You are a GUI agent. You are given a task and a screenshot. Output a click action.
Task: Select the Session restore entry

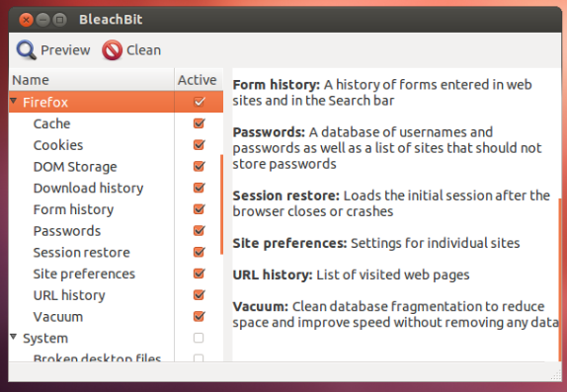tap(81, 253)
